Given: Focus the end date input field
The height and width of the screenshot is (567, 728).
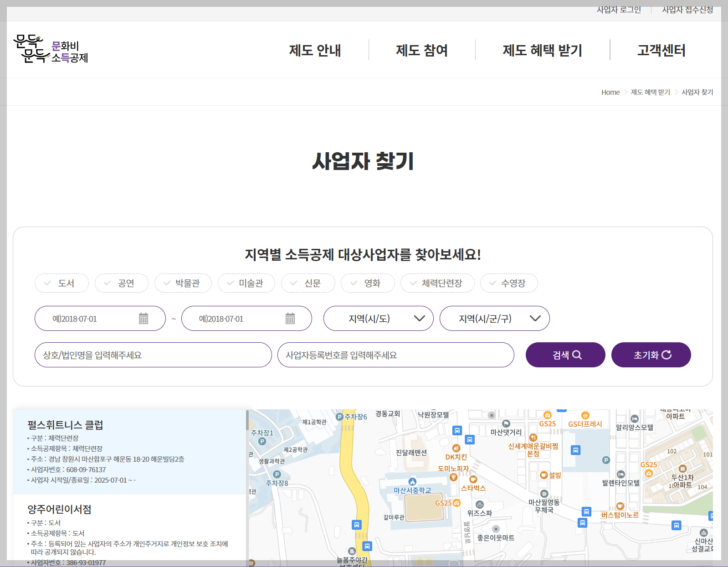Looking at the screenshot, I should (x=246, y=318).
